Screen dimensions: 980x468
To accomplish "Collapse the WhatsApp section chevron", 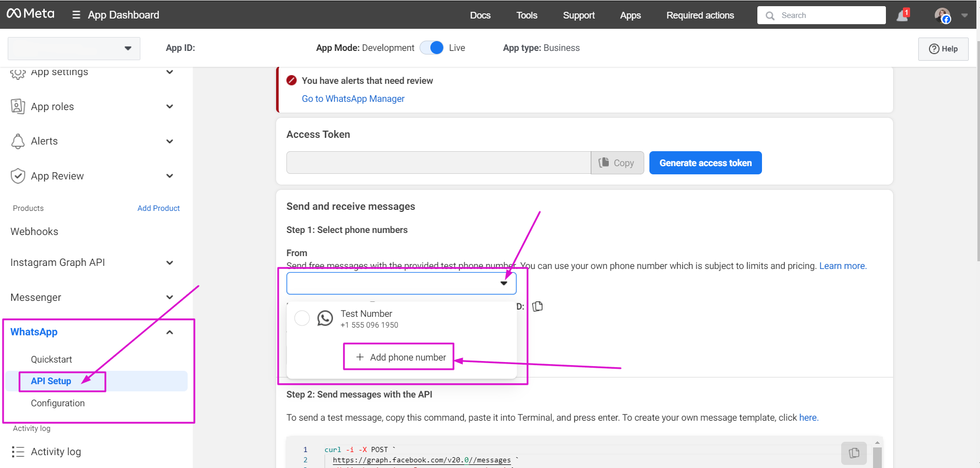I will pos(170,332).
